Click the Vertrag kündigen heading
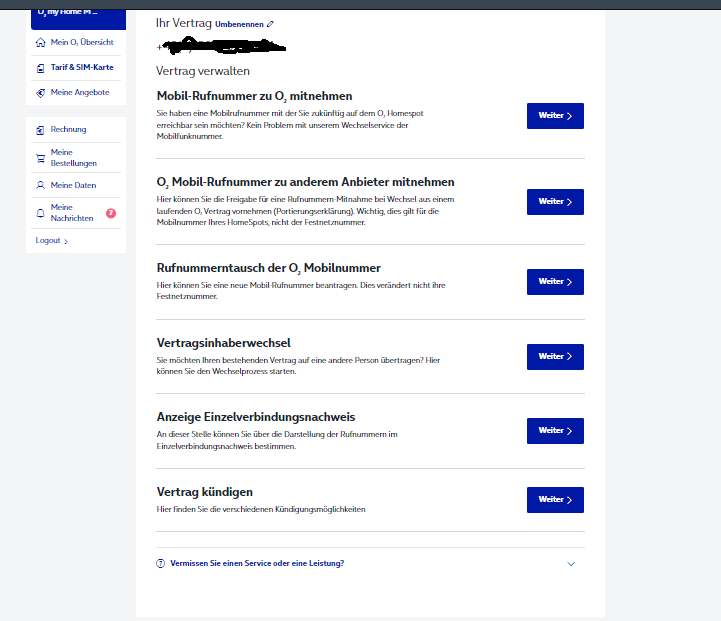This screenshot has height=621, width=721. coord(205,492)
